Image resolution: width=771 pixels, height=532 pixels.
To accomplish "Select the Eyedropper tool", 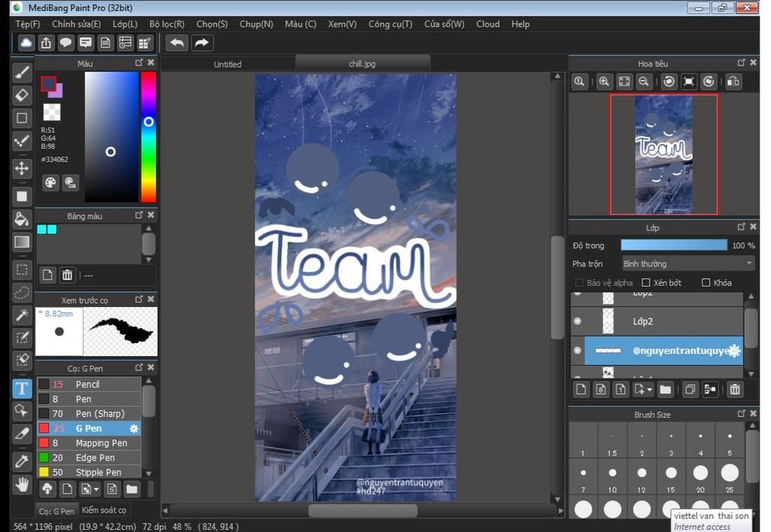I will pos(22,461).
